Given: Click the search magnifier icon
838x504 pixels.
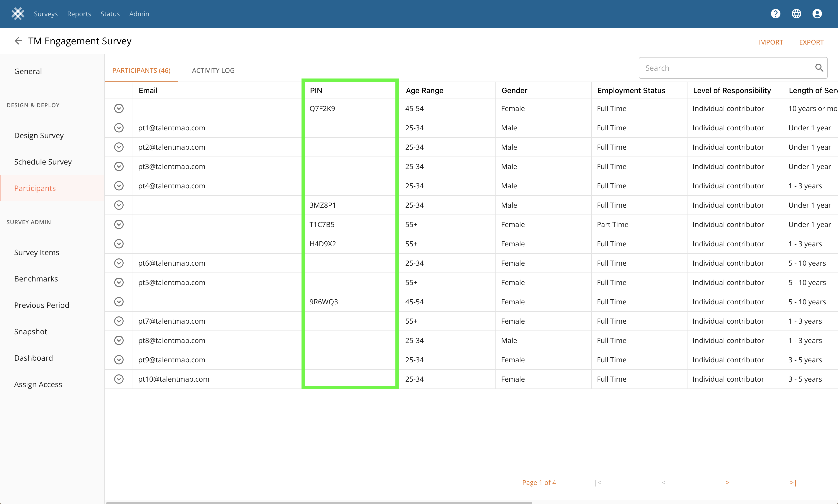Looking at the screenshot, I should pyautogui.click(x=819, y=68).
